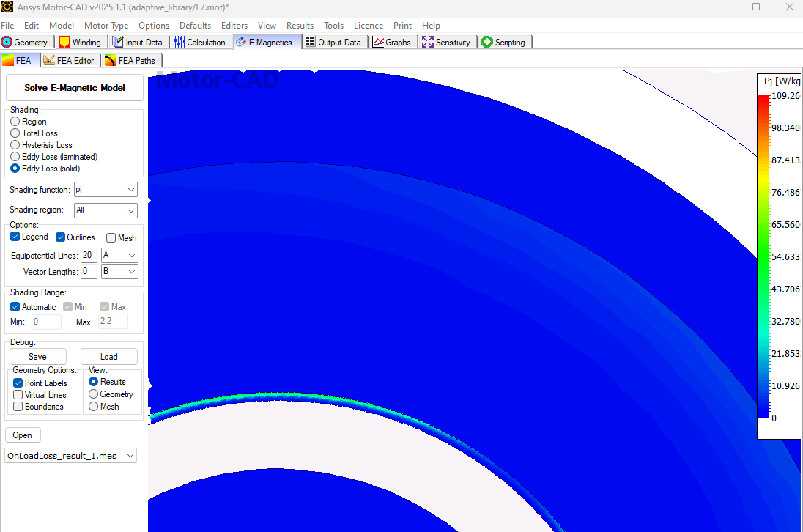Open the Sensitivity tab
Screen dimensions: 803x532
click(446, 42)
